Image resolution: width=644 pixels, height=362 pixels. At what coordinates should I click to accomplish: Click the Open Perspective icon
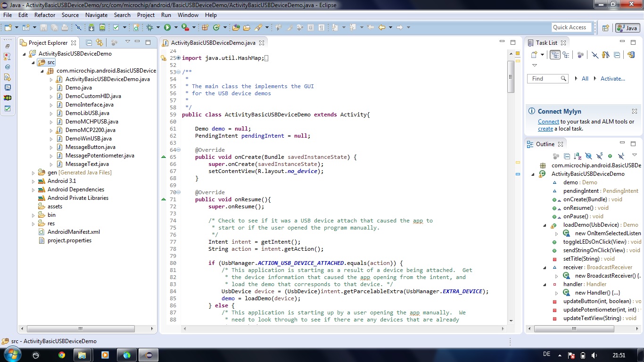[606, 28]
